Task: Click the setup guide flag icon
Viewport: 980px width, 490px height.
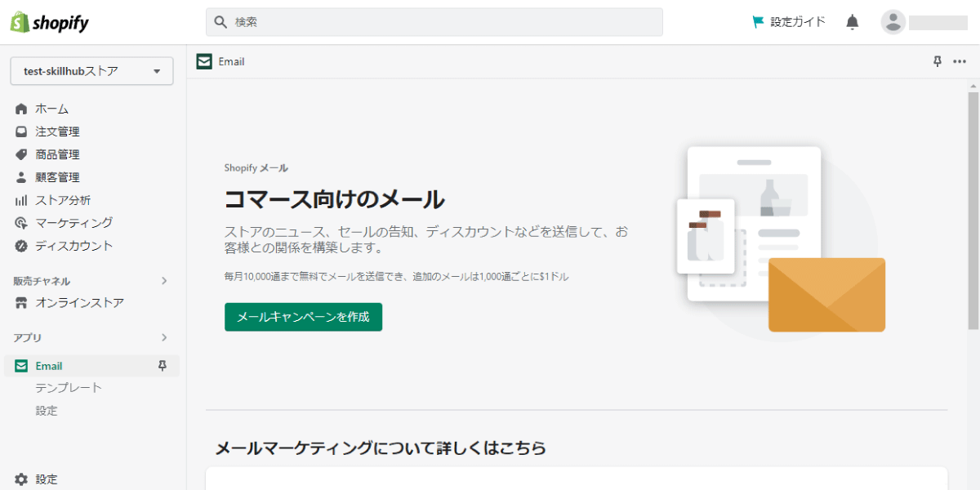Action: click(x=758, y=22)
